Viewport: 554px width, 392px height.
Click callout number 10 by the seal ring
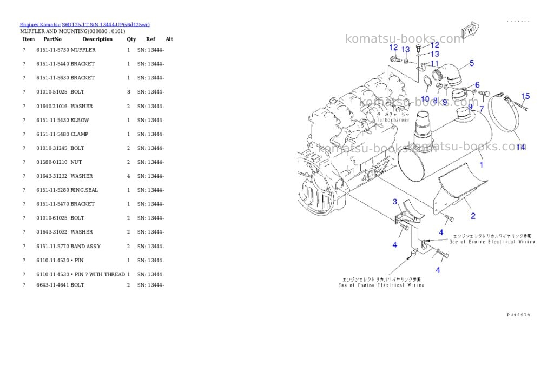pos(425,99)
